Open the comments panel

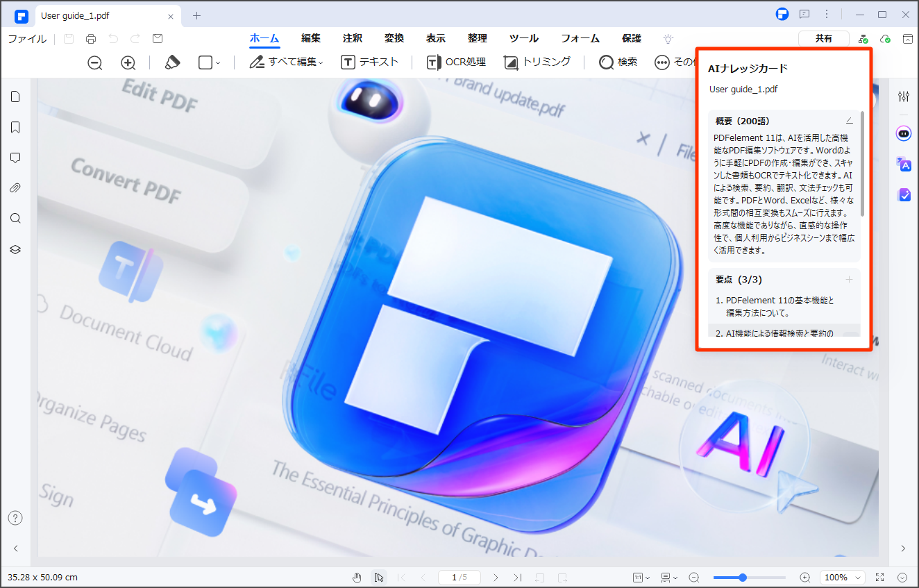(x=15, y=158)
